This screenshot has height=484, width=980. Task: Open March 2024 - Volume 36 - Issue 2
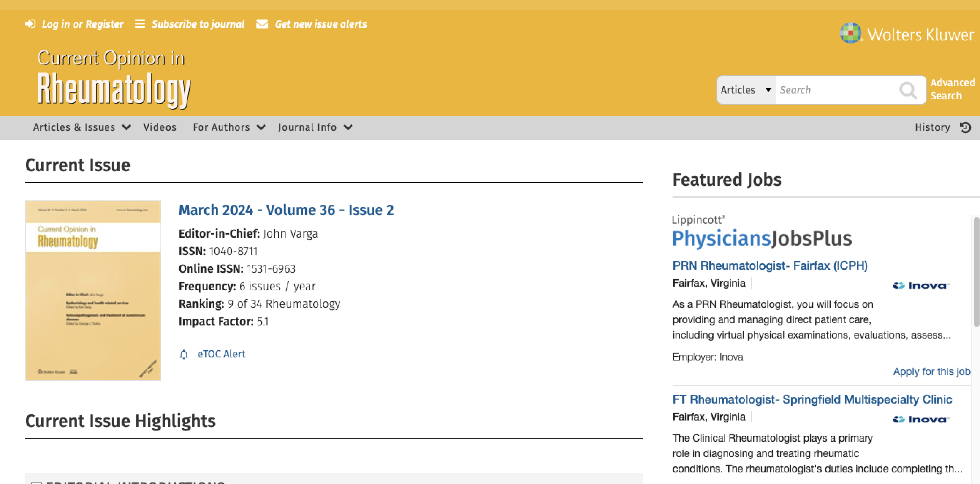286,210
